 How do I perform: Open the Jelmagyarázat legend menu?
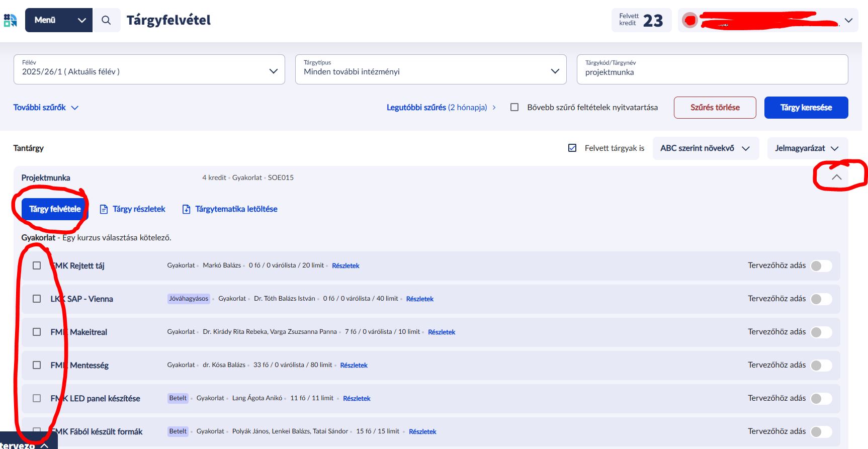click(x=807, y=148)
